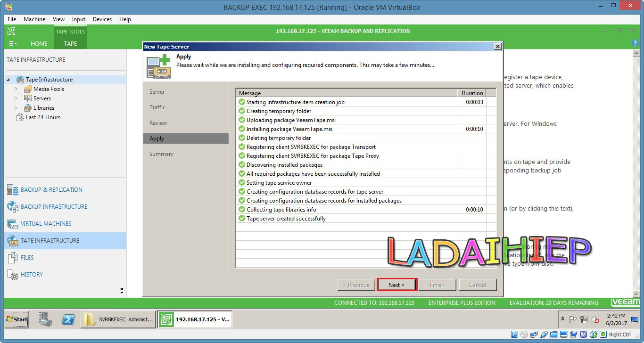This screenshot has height=343, width=644.
Task: Open SVRBKEXEC_Administ... taskbar folder
Action: (x=118, y=319)
